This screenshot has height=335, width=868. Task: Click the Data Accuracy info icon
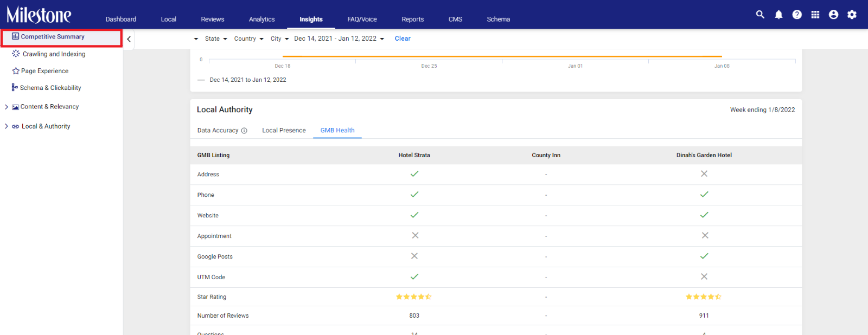(244, 131)
